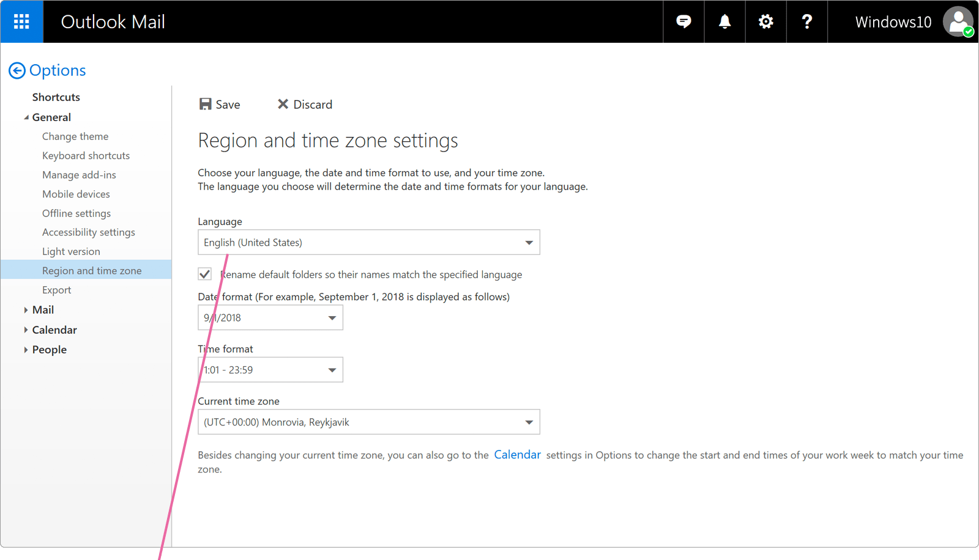The width and height of the screenshot is (979, 560).
Task: Click the Mail section label
Action: point(43,310)
